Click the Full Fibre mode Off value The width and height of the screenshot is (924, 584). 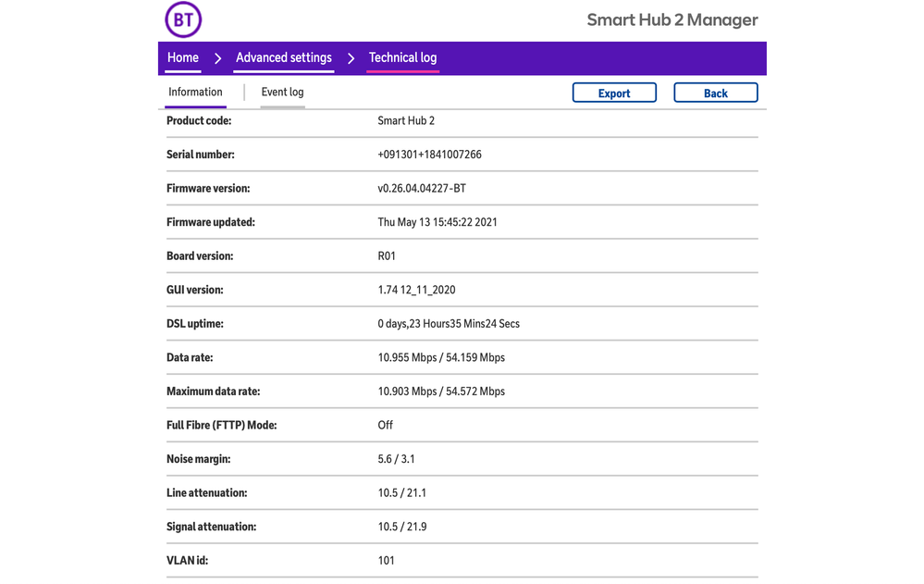click(386, 425)
